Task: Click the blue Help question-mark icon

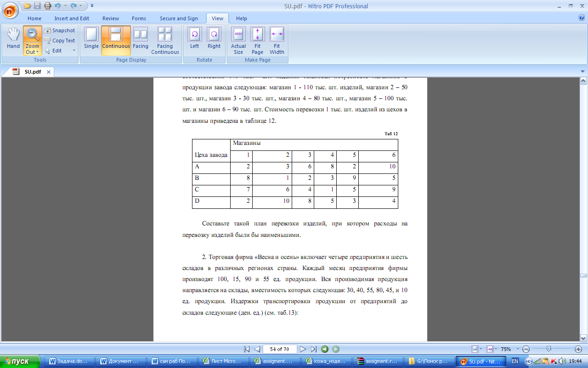Action: pyautogui.click(x=582, y=18)
